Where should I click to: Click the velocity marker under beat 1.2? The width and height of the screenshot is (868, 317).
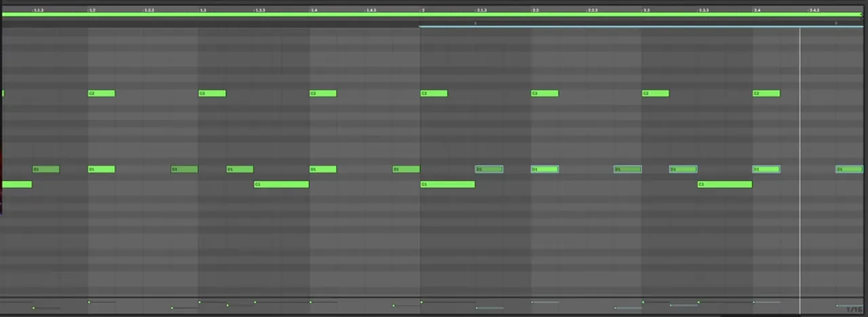click(x=89, y=302)
